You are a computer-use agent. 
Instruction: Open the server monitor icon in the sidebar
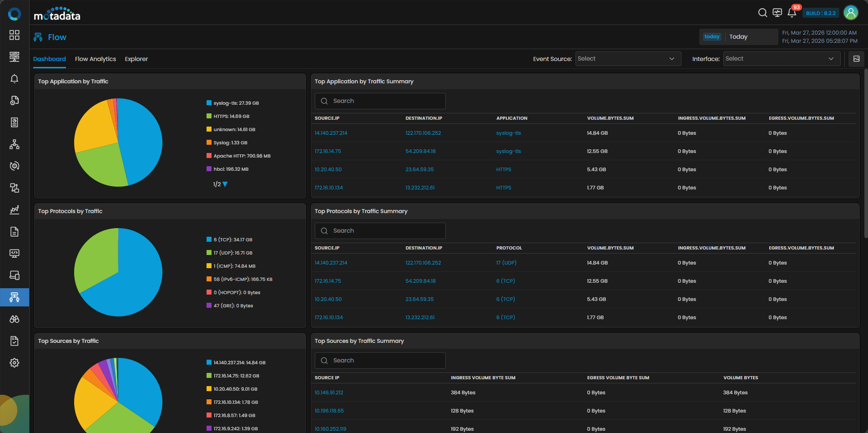(x=15, y=57)
